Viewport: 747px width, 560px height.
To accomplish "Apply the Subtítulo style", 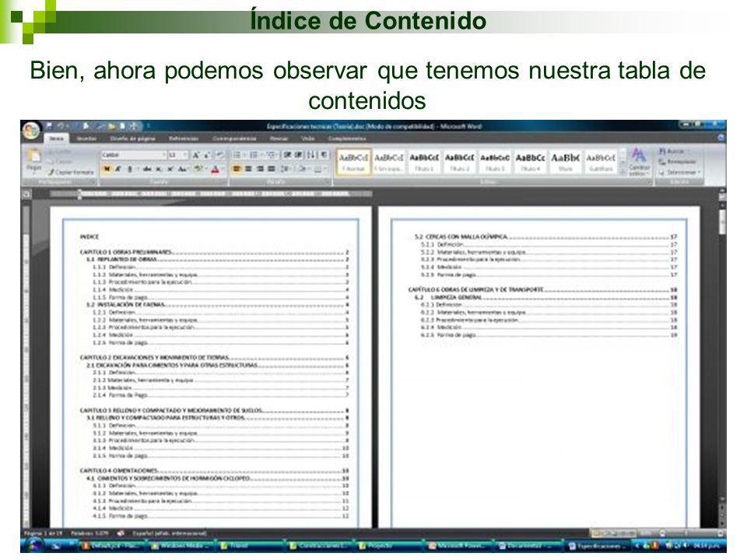I will 600,162.
